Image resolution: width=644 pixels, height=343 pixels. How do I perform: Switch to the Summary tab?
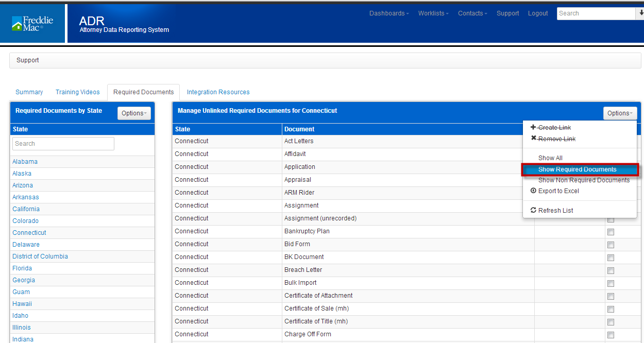[29, 92]
